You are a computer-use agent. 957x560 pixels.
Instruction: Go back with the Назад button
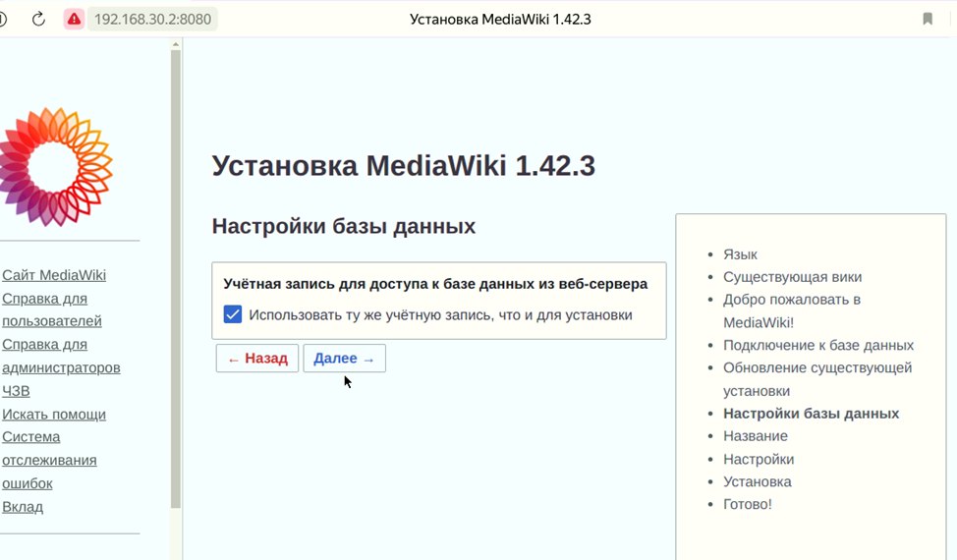click(257, 358)
